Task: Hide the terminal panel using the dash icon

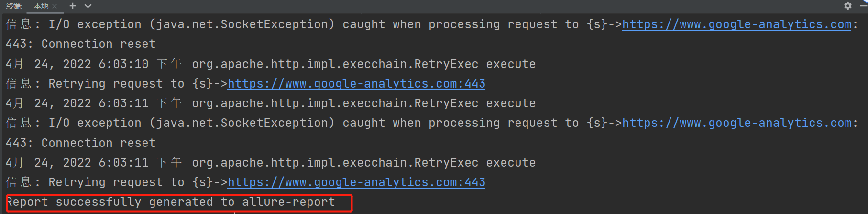Action: [864, 6]
